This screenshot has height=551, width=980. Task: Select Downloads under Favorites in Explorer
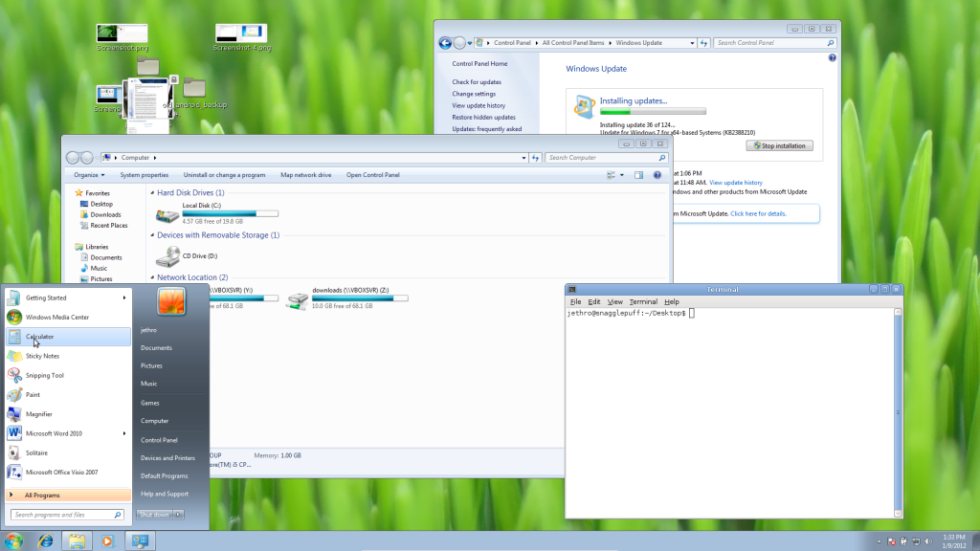(x=105, y=215)
